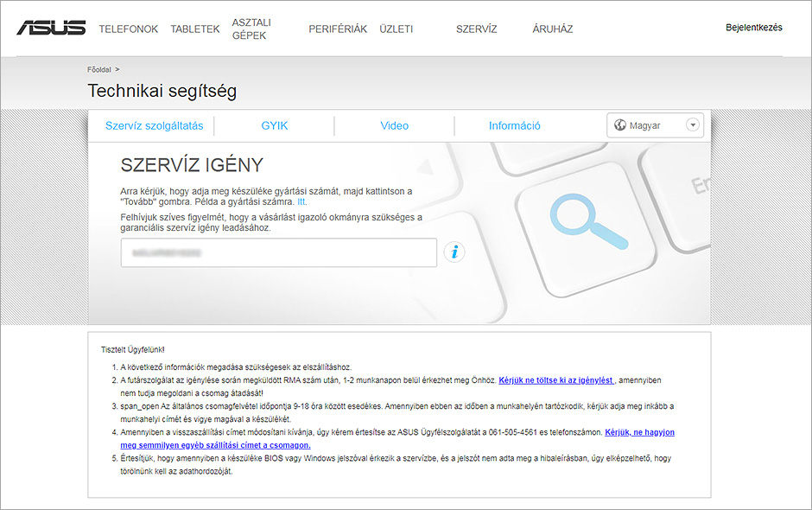Switch to the Információ tab

(515, 125)
